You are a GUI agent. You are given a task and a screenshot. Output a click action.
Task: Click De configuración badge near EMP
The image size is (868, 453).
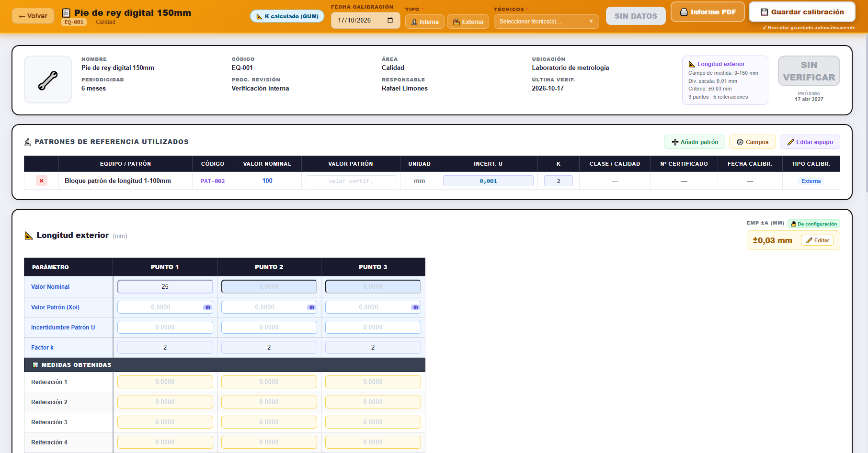814,224
